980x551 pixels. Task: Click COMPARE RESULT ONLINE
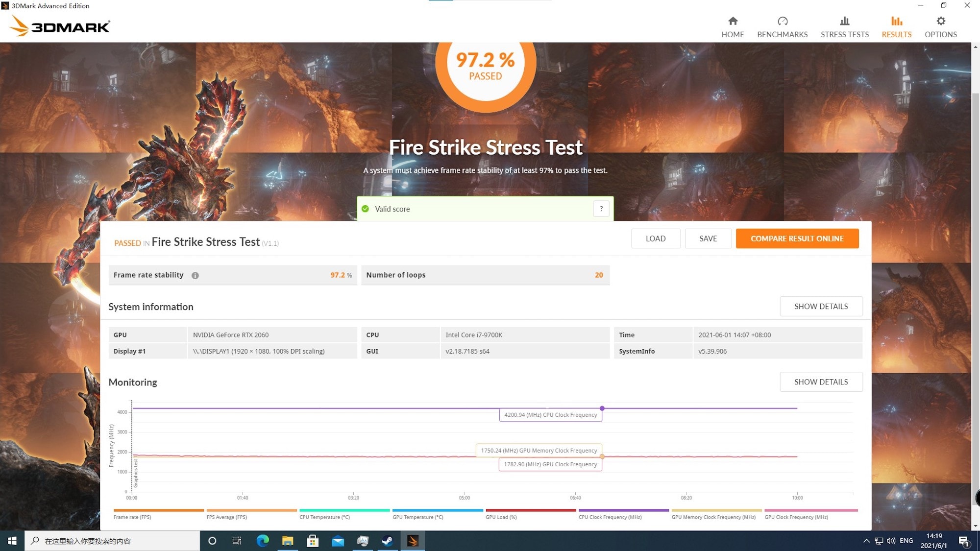point(797,239)
